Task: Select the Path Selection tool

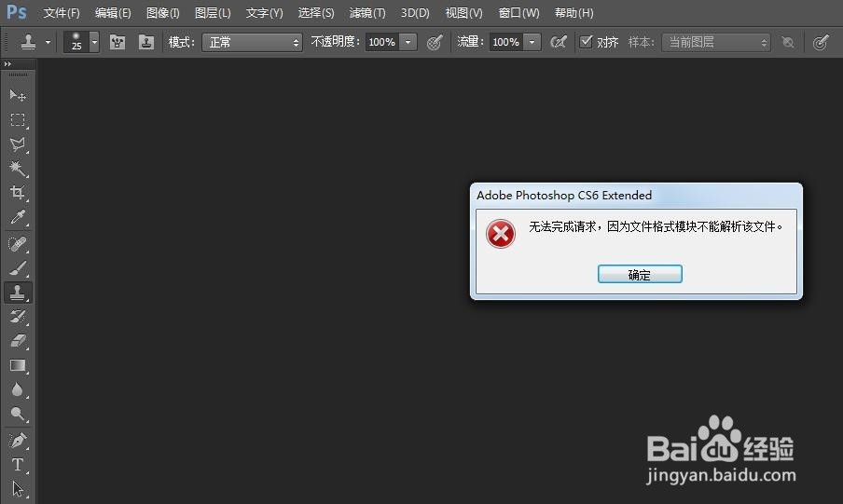Action: click(17, 489)
